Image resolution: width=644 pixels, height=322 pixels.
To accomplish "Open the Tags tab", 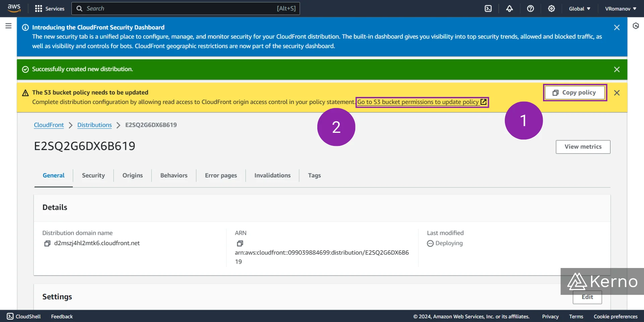I will click(314, 175).
